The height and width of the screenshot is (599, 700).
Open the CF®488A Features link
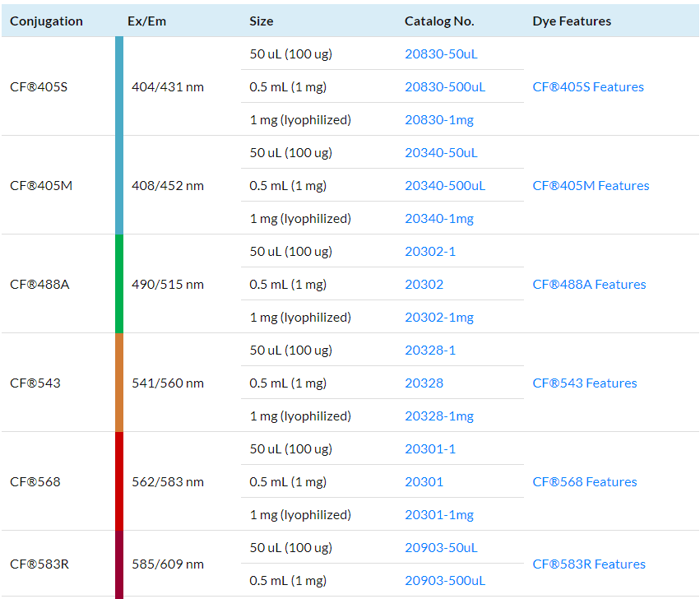click(x=589, y=285)
